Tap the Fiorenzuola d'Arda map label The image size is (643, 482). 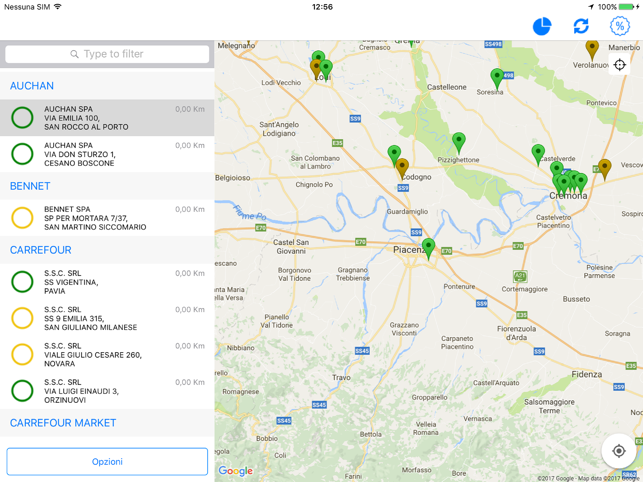pos(516,333)
